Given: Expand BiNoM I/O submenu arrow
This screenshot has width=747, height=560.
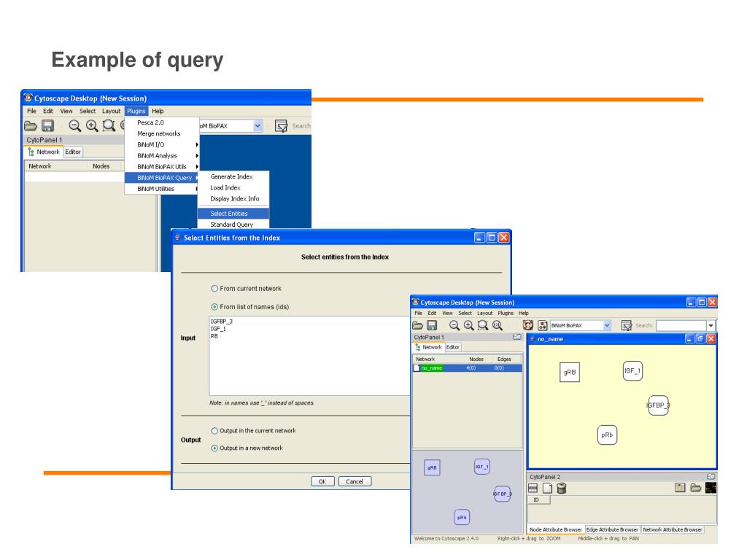Looking at the screenshot, I should click(197, 145).
